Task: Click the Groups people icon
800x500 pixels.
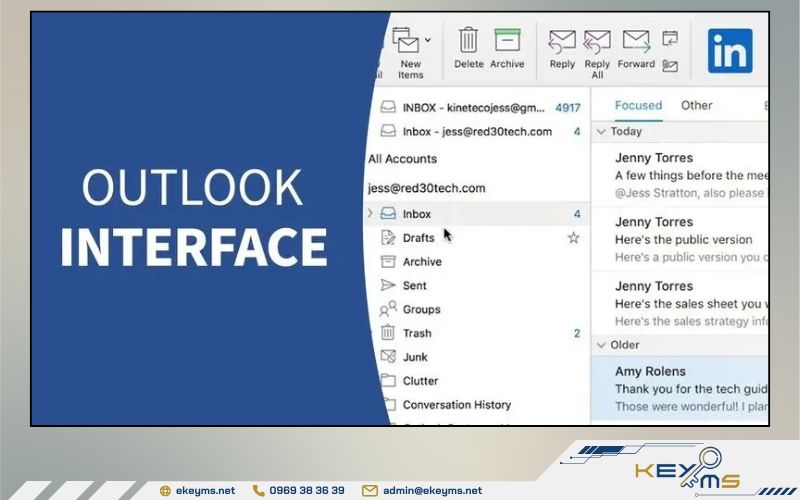Action: (388, 309)
